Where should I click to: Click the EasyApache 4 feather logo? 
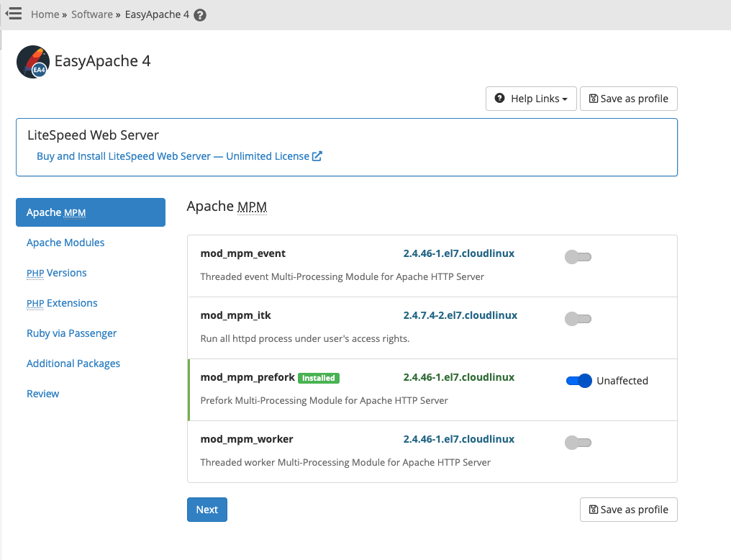[32, 62]
